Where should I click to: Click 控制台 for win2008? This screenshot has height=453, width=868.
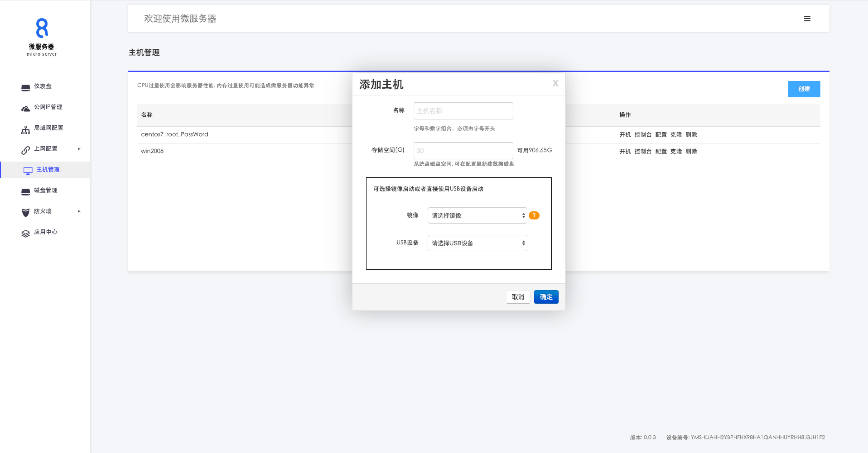point(643,151)
